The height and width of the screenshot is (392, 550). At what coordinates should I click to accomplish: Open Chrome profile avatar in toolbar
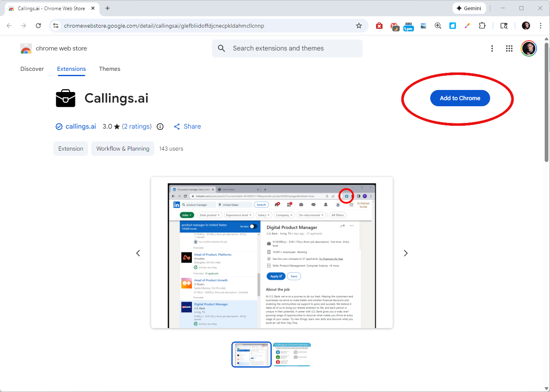click(x=526, y=26)
